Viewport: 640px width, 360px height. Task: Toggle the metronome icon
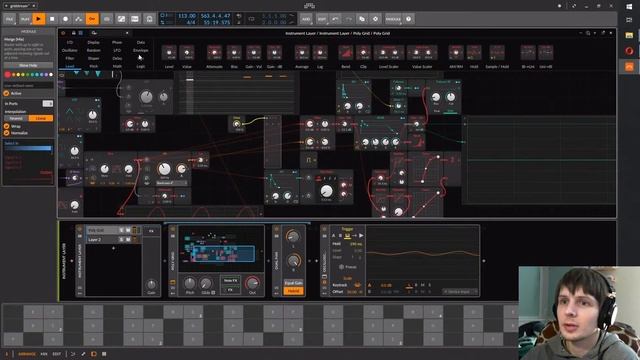coord(149,19)
